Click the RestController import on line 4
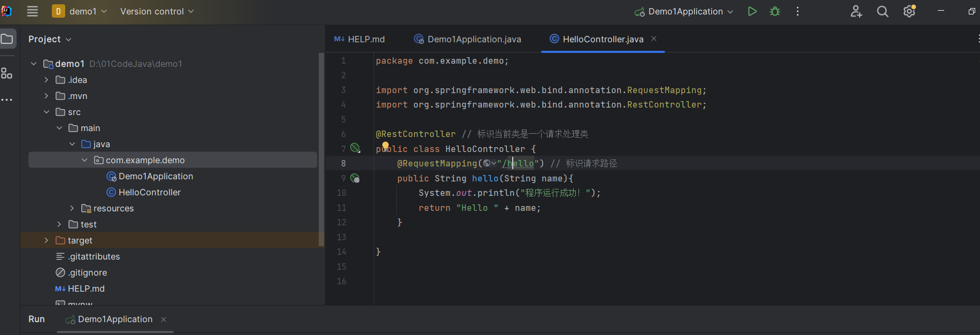 541,105
